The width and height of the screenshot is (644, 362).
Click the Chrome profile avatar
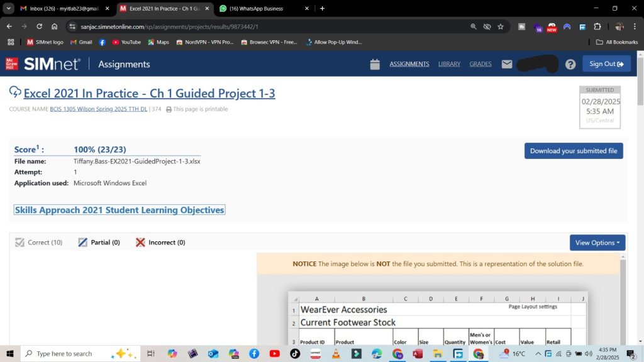tap(619, 26)
